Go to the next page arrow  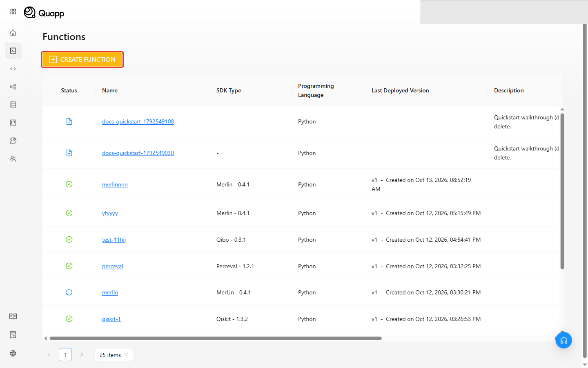pyautogui.click(x=82, y=355)
